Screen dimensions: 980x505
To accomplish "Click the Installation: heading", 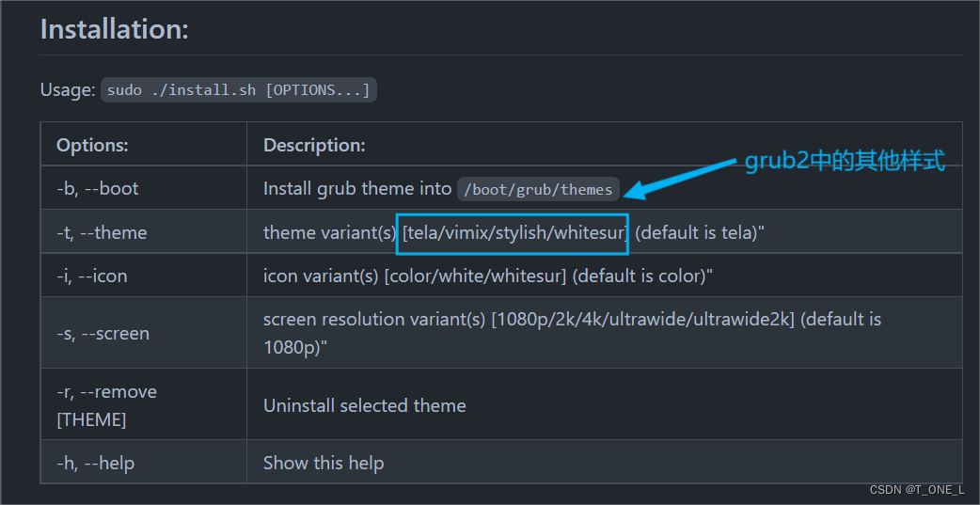I will point(114,29).
